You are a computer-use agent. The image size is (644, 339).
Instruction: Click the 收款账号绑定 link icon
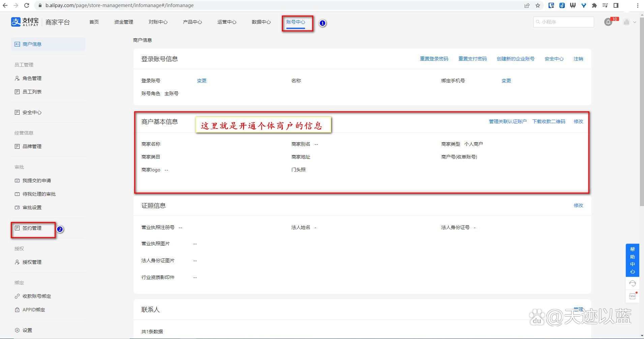click(x=17, y=296)
